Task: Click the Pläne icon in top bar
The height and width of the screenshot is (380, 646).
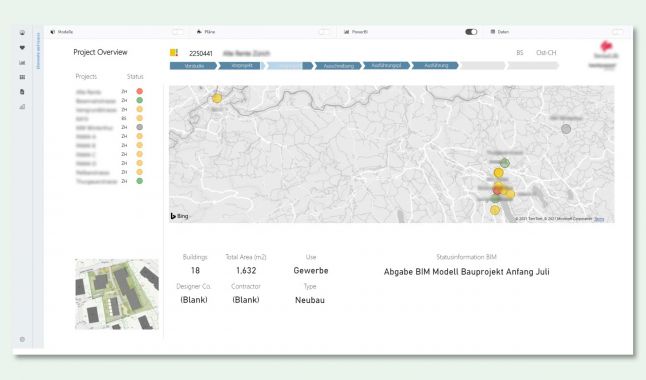Action: point(199,32)
